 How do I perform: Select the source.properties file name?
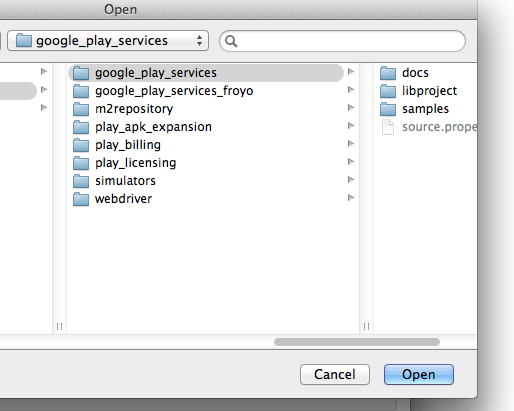pos(439,127)
